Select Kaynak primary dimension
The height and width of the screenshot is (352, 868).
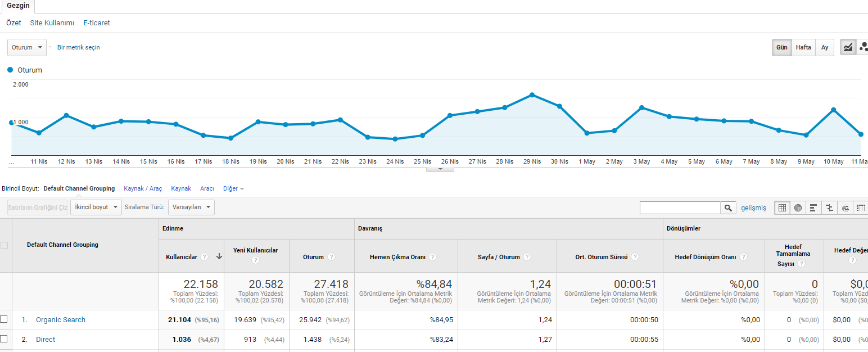tap(181, 189)
